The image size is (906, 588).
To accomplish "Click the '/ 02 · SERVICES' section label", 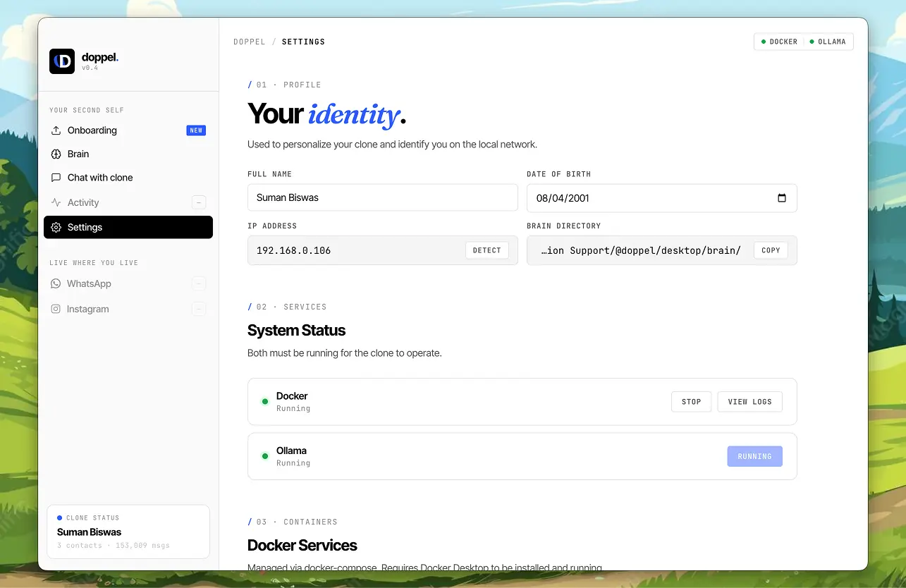I will (x=287, y=307).
